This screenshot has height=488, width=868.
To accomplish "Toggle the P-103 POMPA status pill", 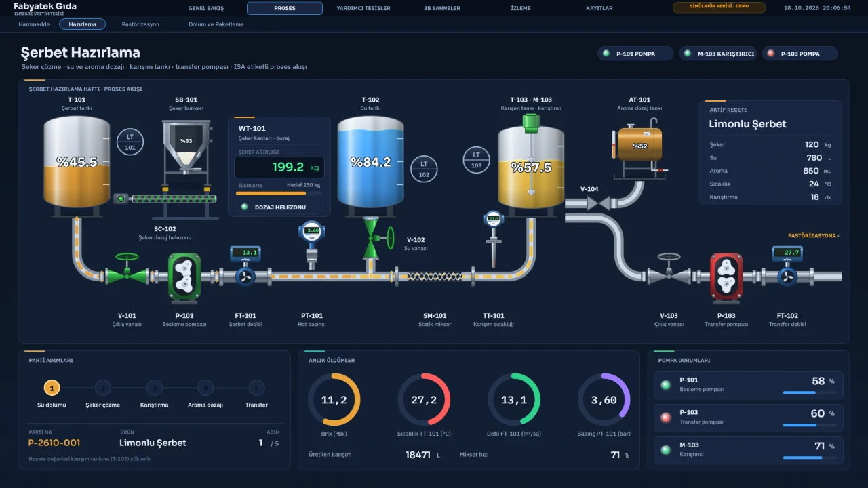I will [800, 54].
